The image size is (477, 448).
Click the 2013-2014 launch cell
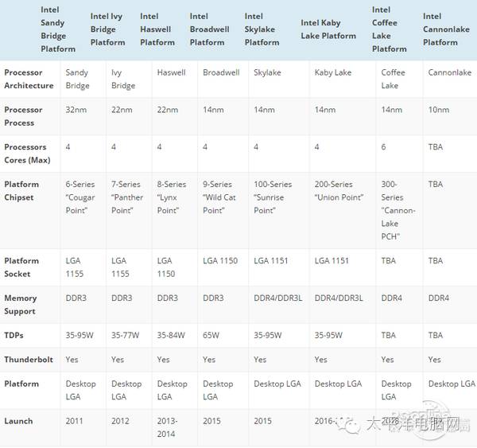pos(167,427)
